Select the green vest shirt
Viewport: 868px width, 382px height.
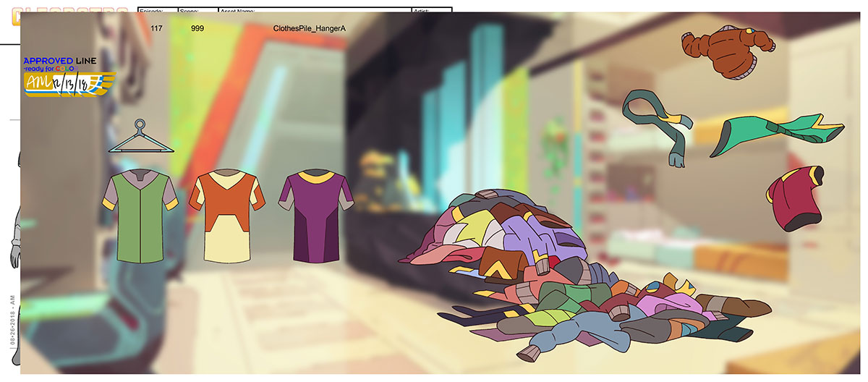point(141,217)
